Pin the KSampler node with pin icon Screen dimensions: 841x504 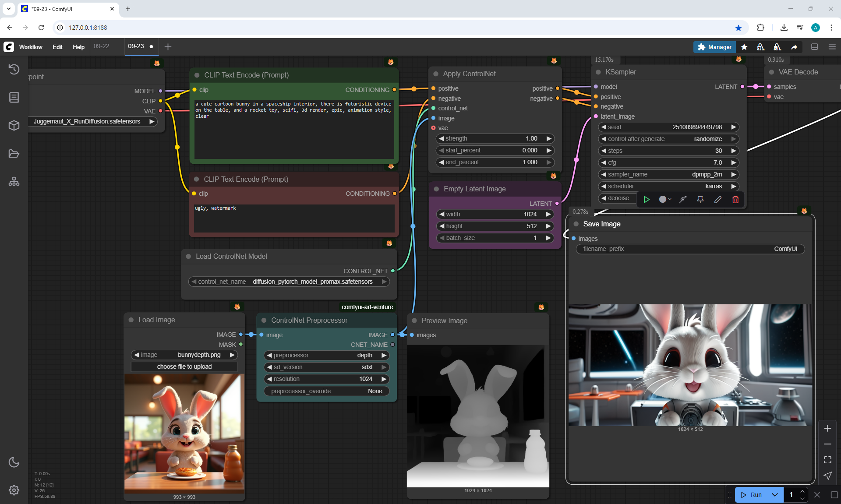pyautogui.click(x=700, y=200)
